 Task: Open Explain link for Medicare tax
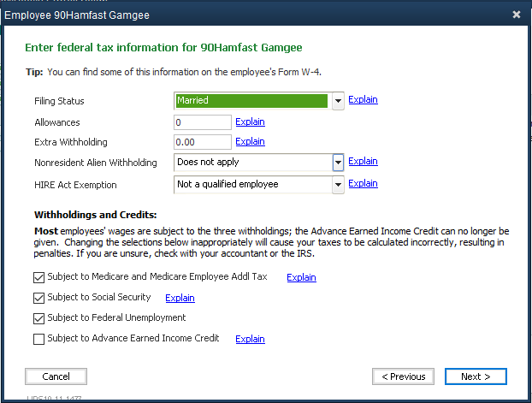tap(301, 277)
